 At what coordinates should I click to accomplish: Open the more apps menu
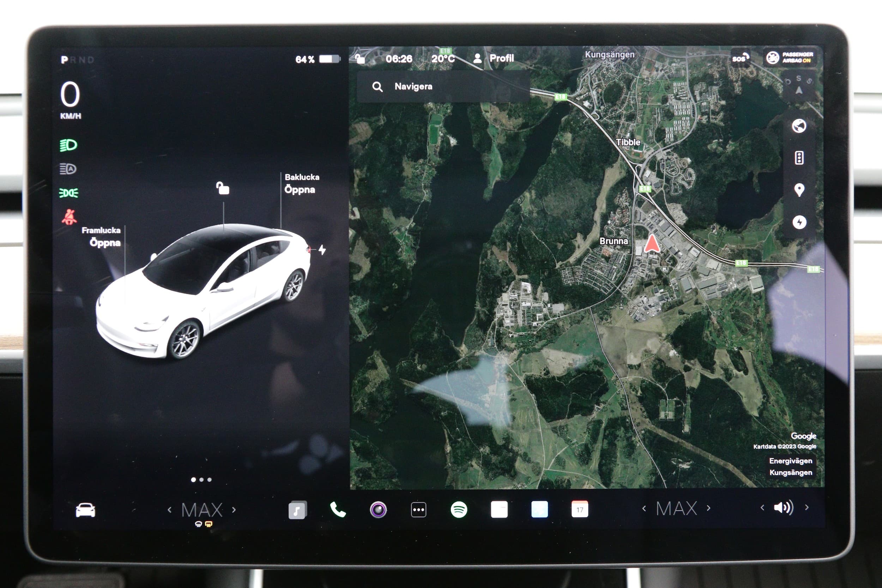[x=418, y=510]
